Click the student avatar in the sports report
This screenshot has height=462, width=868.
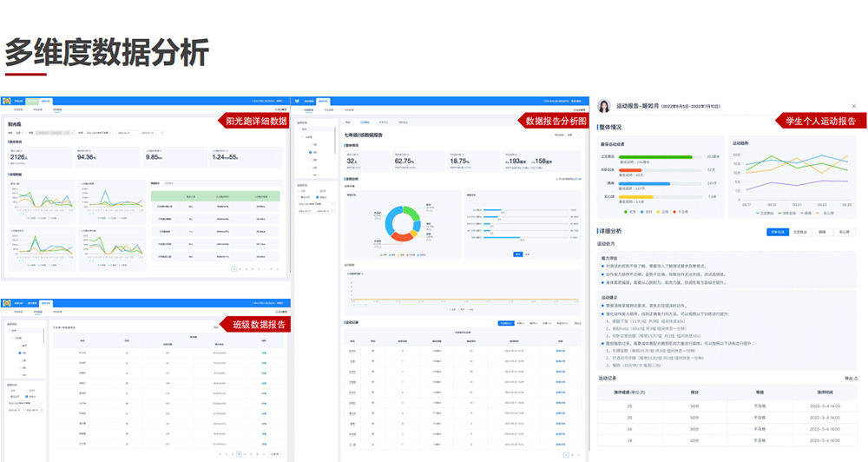click(x=603, y=106)
